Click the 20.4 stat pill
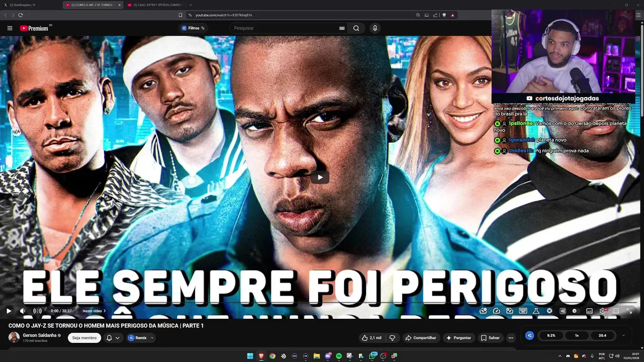The width and height of the screenshot is (644, 362). coord(602,335)
